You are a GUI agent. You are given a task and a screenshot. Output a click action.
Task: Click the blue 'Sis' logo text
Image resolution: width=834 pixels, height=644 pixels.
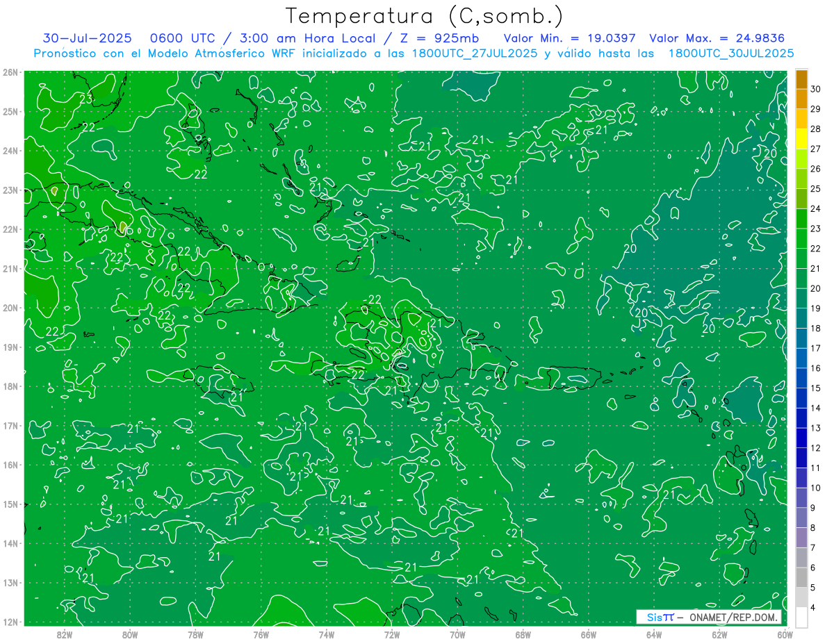[655, 617]
